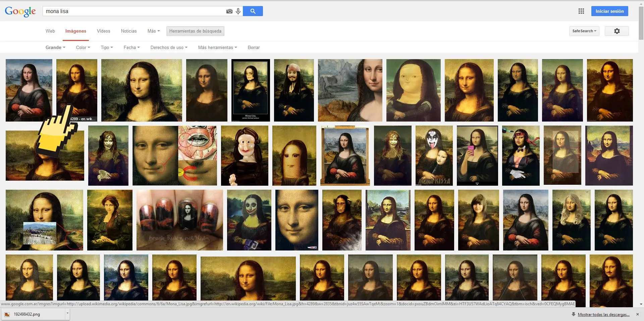Image resolution: width=644 pixels, height=321 pixels.
Task: Toggle Herramientas de búsqueda button
Action: pos(195,31)
